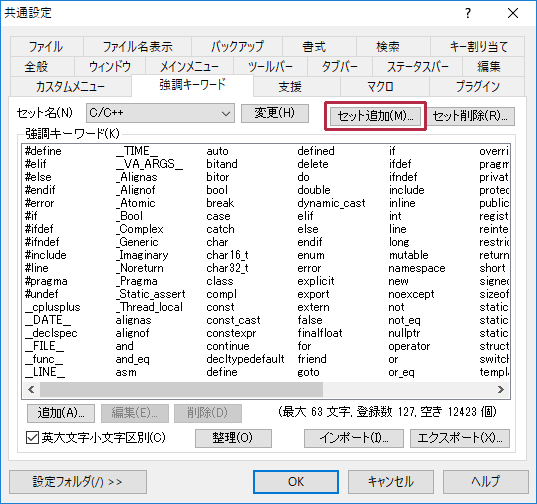Click the keyword list left scroll arrow
The height and width of the screenshot is (504, 537).
tap(31, 389)
